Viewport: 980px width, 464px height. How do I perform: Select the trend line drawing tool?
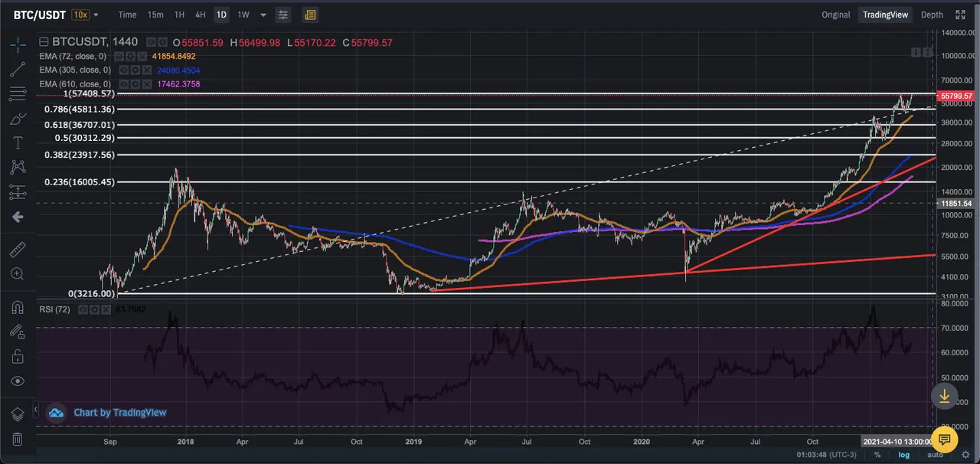pyautogui.click(x=18, y=70)
